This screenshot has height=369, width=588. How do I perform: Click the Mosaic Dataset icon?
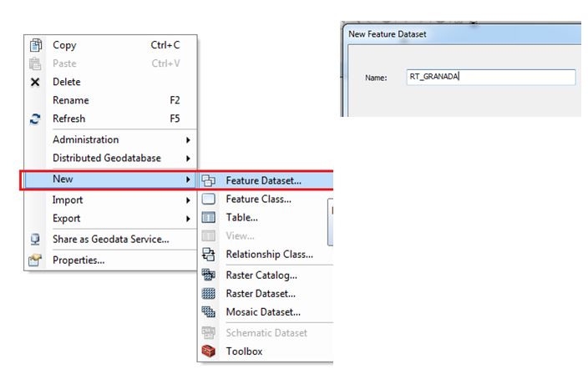pyautogui.click(x=210, y=312)
